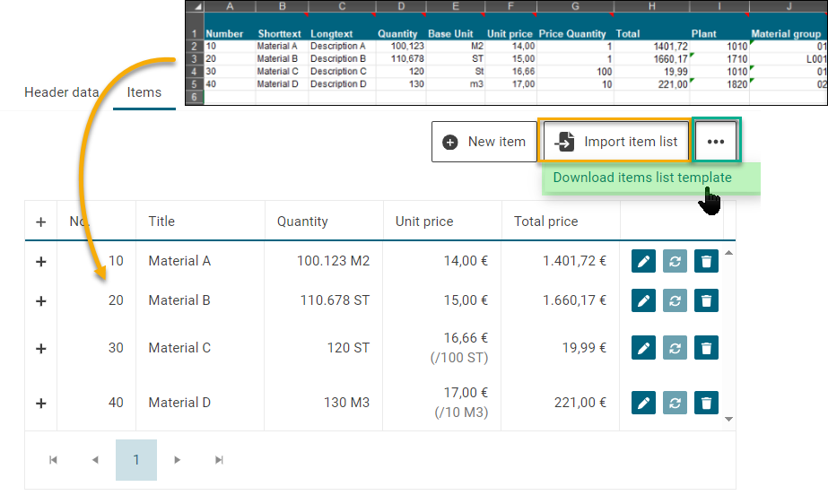Remove Material D using trash icon

pyautogui.click(x=706, y=404)
